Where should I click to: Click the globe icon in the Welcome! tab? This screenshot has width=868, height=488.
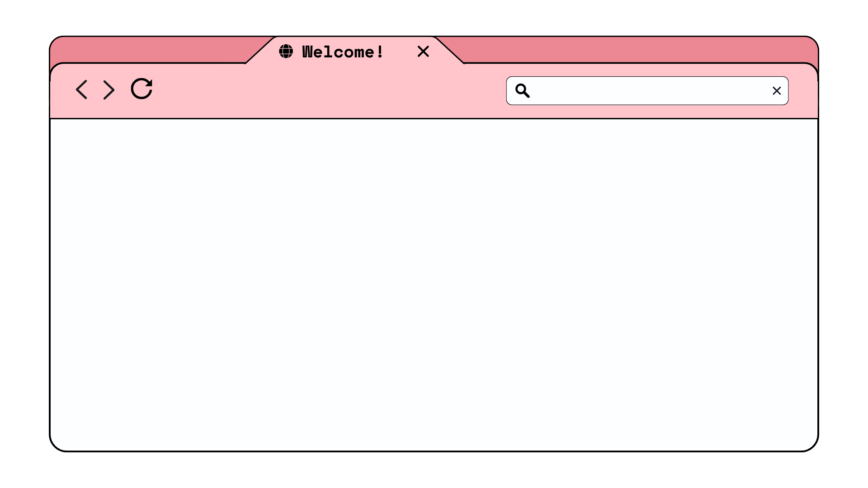(x=286, y=52)
